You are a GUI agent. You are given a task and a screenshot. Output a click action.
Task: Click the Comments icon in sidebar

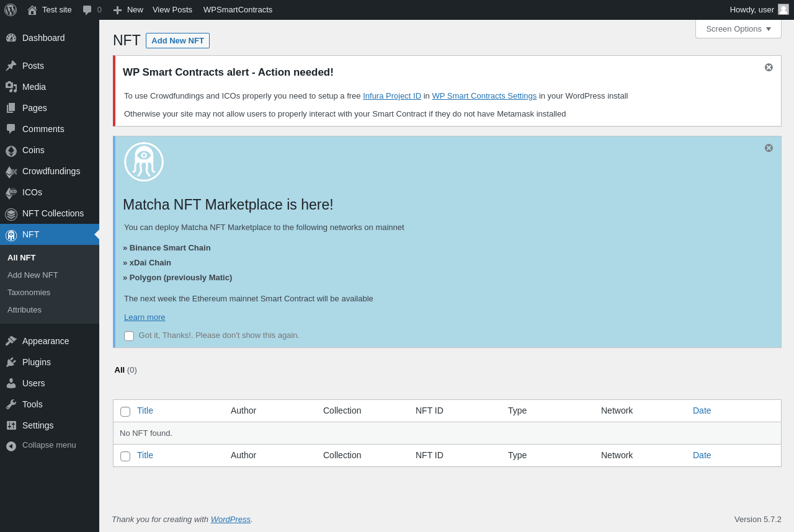[11, 129]
